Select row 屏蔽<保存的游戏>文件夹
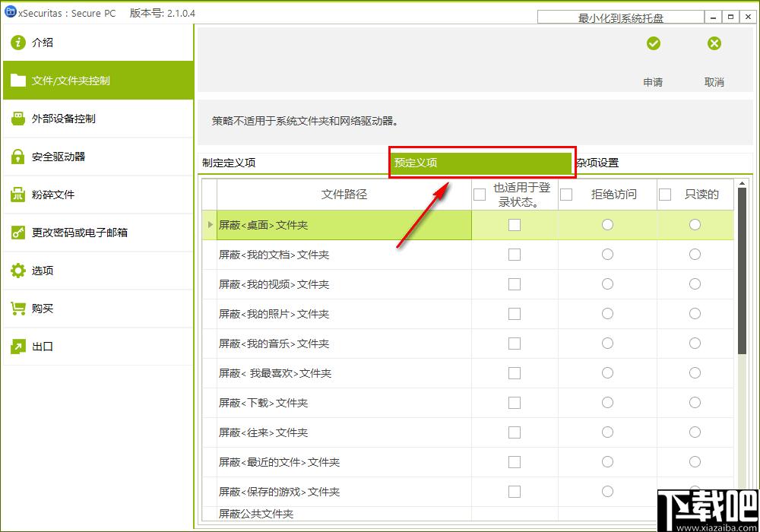760x532 pixels. [x=467, y=492]
